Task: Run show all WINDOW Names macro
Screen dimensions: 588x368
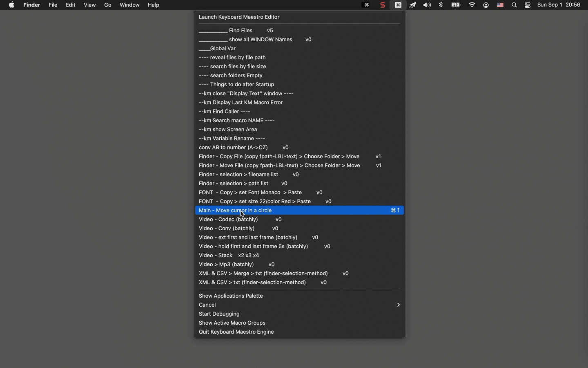Action: (x=299, y=40)
